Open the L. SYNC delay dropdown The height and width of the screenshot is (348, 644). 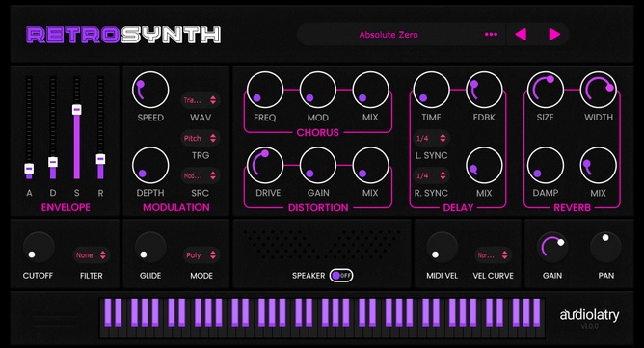pyautogui.click(x=431, y=139)
